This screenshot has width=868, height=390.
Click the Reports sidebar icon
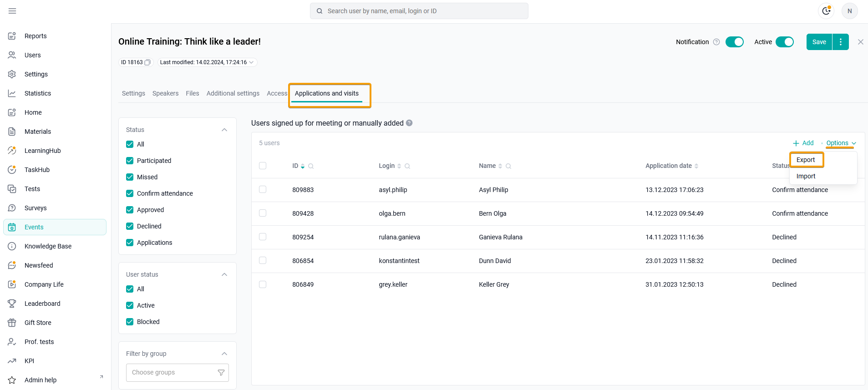12,36
